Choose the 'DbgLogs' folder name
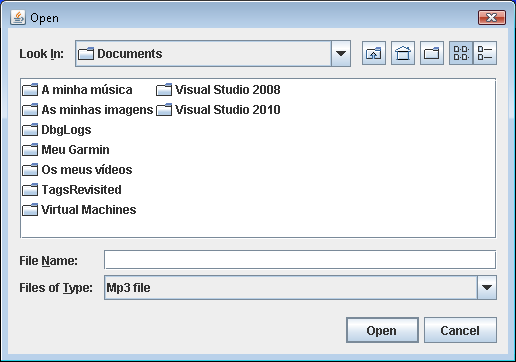Viewport: 516px width, 362px height. [66, 130]
